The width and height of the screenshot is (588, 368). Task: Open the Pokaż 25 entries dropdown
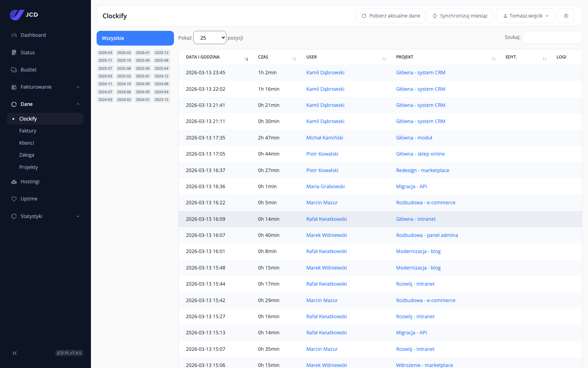pos(210,38)
